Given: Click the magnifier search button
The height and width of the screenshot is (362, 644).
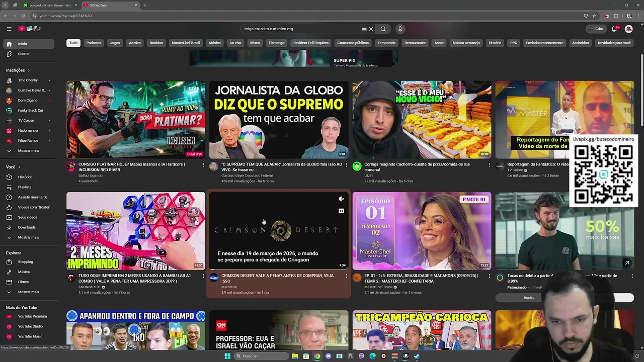Looking at the screenshot, I should pyautogui.click(x=383, y=29).
